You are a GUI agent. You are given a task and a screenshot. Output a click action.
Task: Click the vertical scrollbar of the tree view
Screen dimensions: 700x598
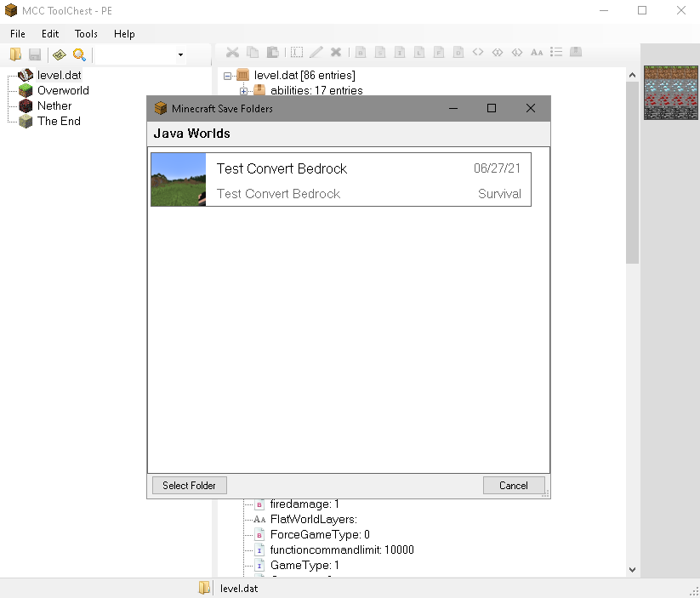click(631, 170)
